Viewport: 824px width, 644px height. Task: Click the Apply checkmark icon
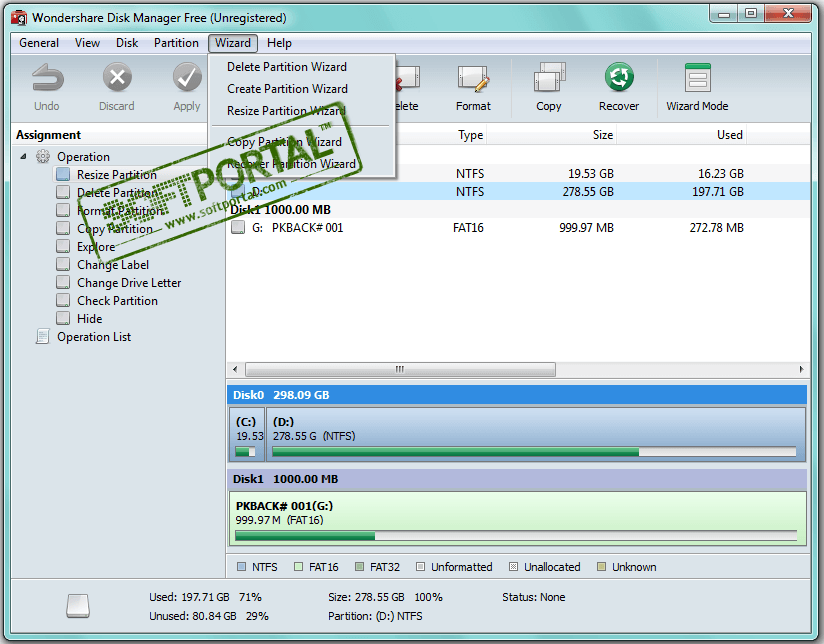(x=187, y=78)
